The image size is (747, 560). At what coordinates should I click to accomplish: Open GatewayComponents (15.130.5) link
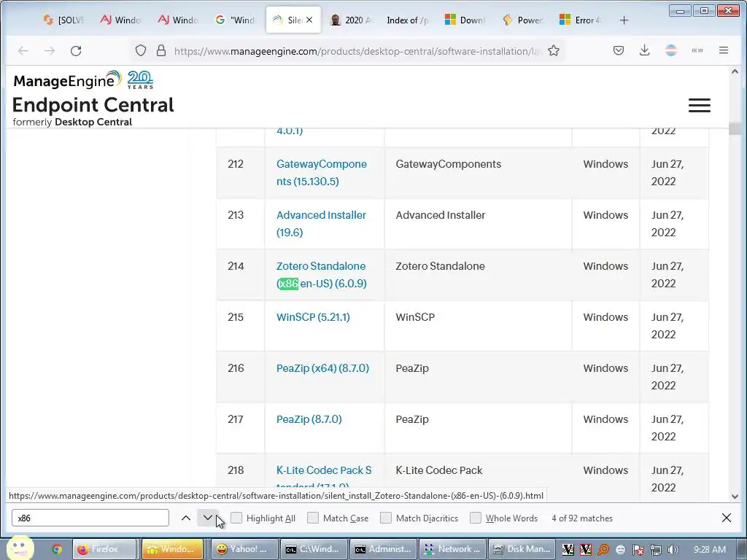click(322, 172)
